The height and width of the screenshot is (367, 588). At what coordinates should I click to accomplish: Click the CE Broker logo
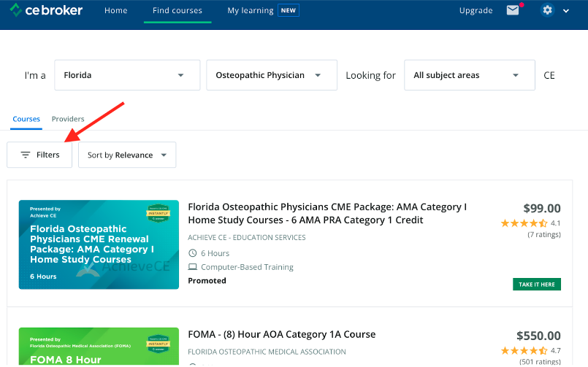[x=46, y=10]
